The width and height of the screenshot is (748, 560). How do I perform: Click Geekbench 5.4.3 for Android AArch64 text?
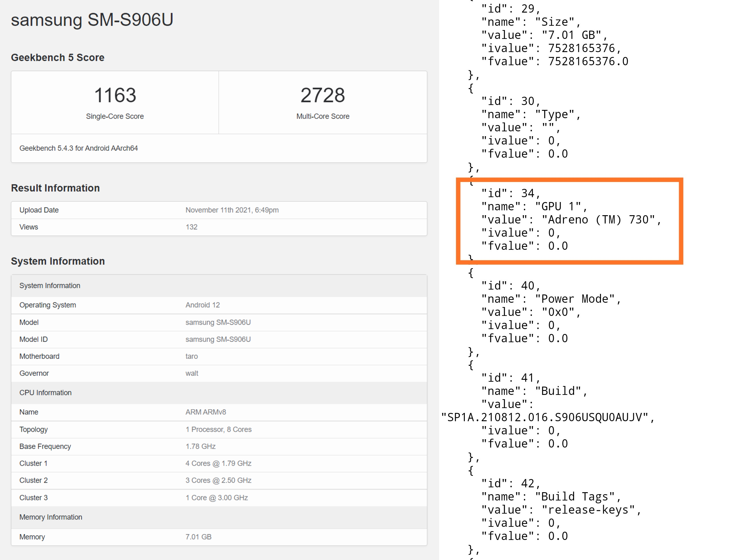pyautogui.click(x=78, y=148)
